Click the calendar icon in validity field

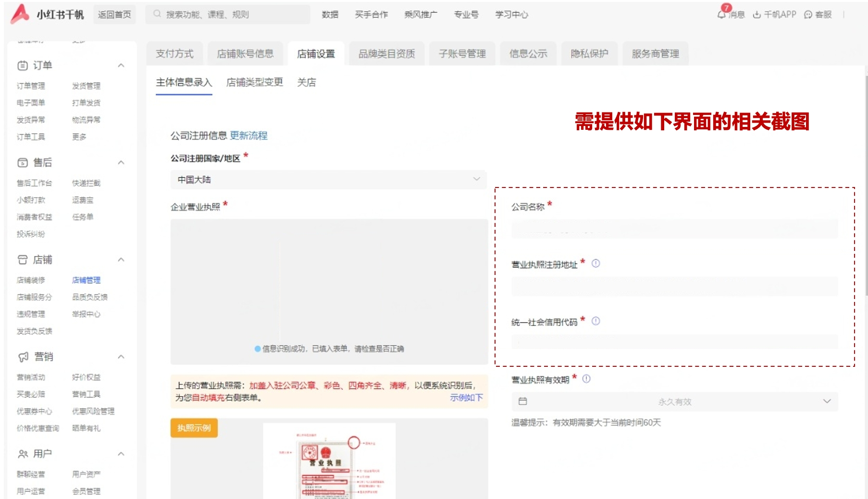523,401
